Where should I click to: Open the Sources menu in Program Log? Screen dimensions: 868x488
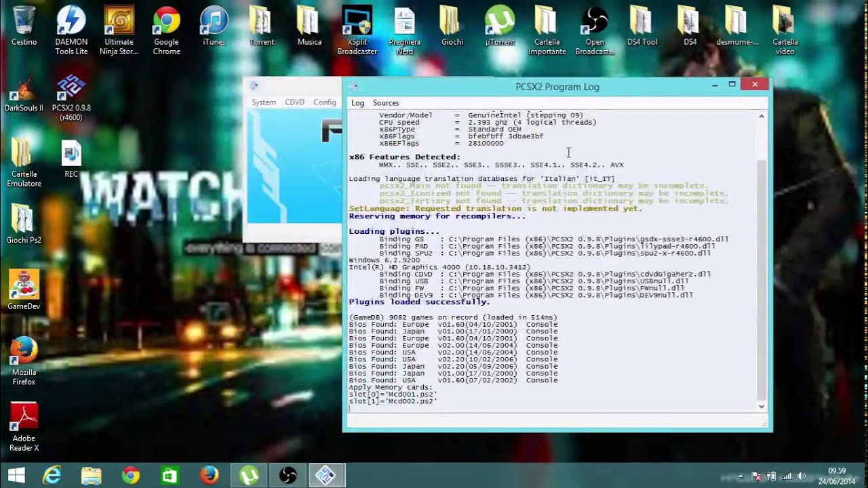[386, 103]
